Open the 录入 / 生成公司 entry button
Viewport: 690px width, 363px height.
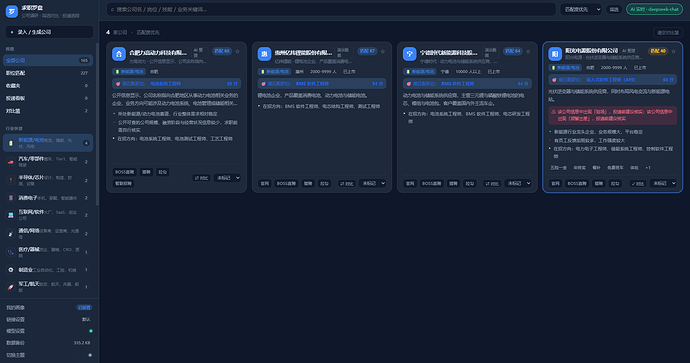[49, 32]
